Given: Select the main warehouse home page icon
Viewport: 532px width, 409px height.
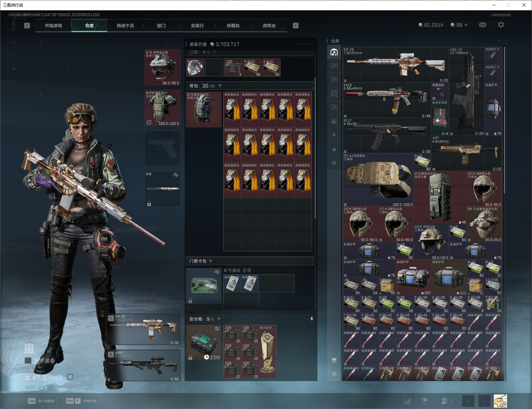Looking at the screenshot, I should [x=334, y=52].
